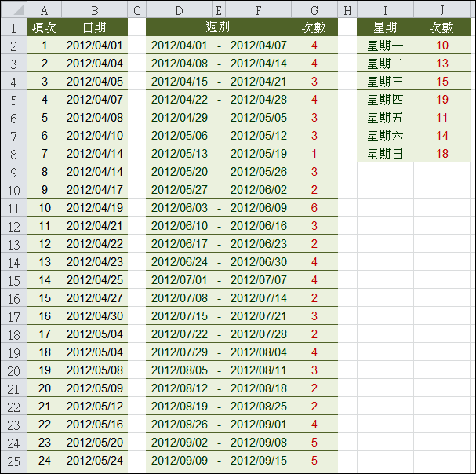Select week start date 2012/09/09

pos(179,461)
